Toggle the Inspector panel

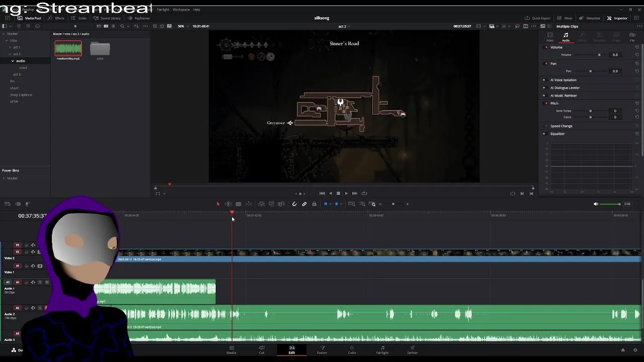tap(617, 18)
